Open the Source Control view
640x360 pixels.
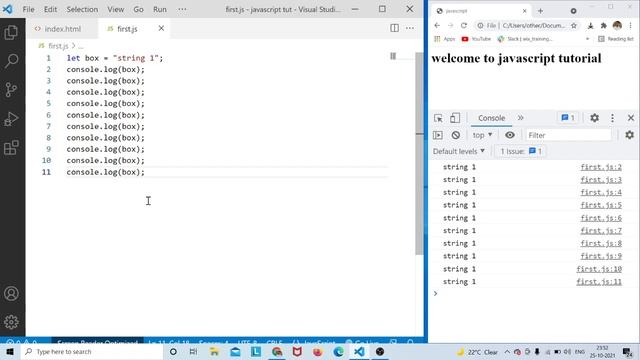pos(11,90)
